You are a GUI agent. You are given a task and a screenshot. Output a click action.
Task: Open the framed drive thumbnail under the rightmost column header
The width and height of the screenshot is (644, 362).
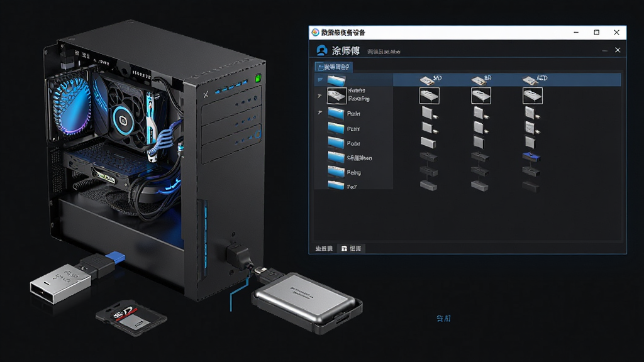(x=532, y=96)
